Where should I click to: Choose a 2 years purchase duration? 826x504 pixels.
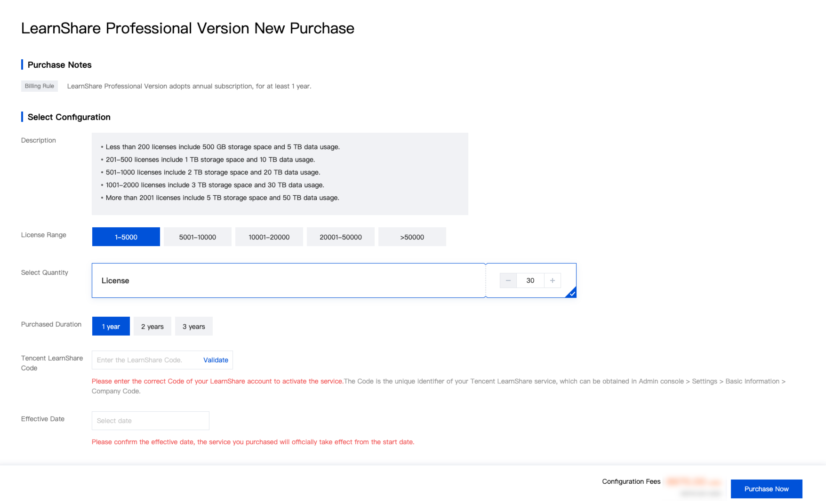152,326
